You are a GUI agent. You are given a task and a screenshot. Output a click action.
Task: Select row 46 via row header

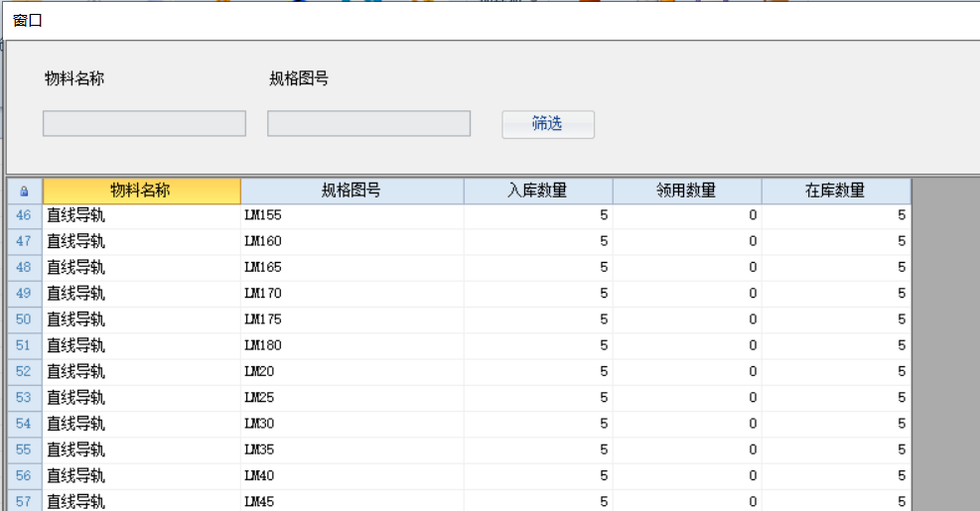(24, 215)
